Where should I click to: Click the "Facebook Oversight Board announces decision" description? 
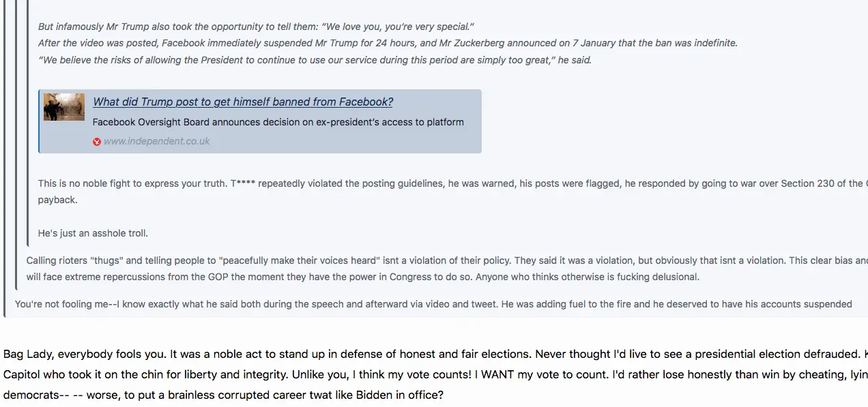(x=278, y=123)
